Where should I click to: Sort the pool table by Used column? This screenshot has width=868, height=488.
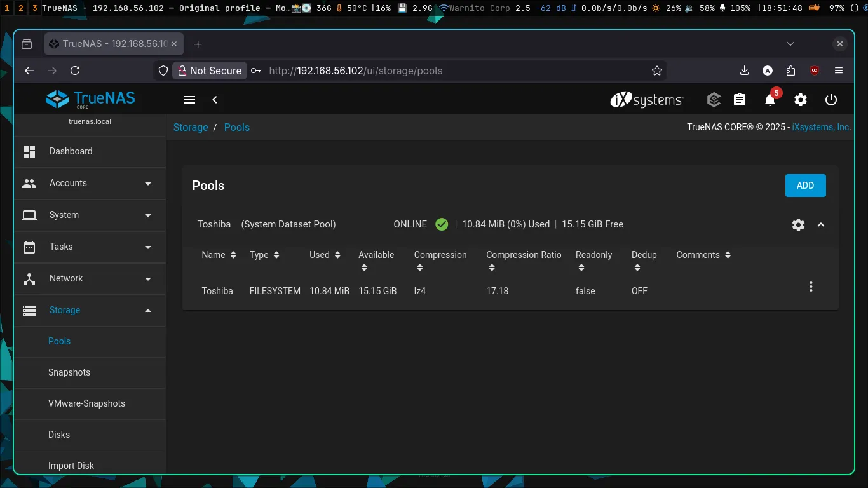(x=325, y=255)
